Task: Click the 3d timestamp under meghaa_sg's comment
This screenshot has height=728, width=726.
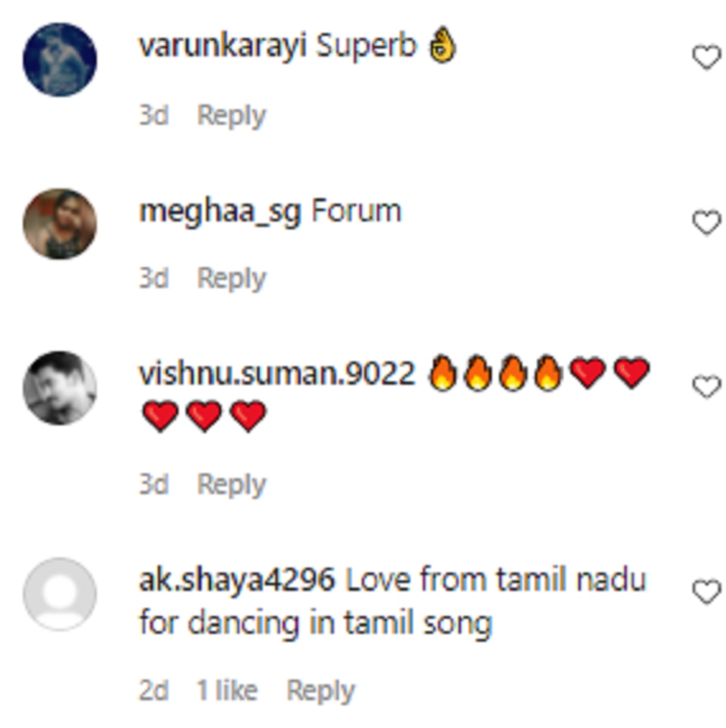Action: pyautogui.click(x=154, y=278)
